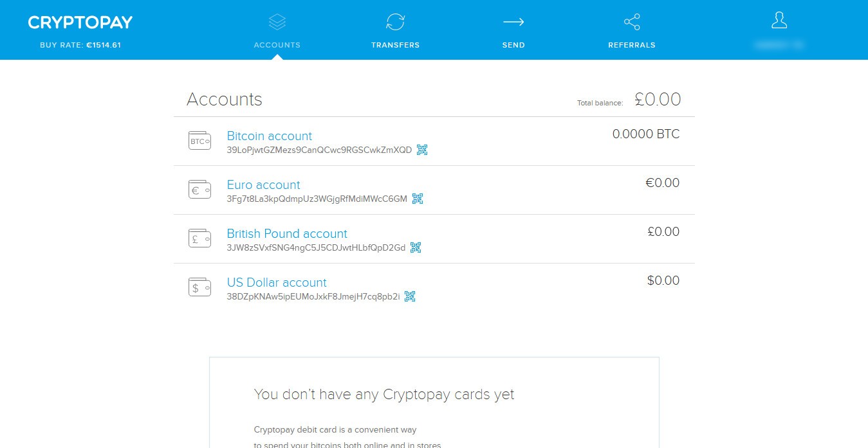The width and height of the screenshot is (868, 448).
Task: Open the Euro account link
Action: coord(263,184)
